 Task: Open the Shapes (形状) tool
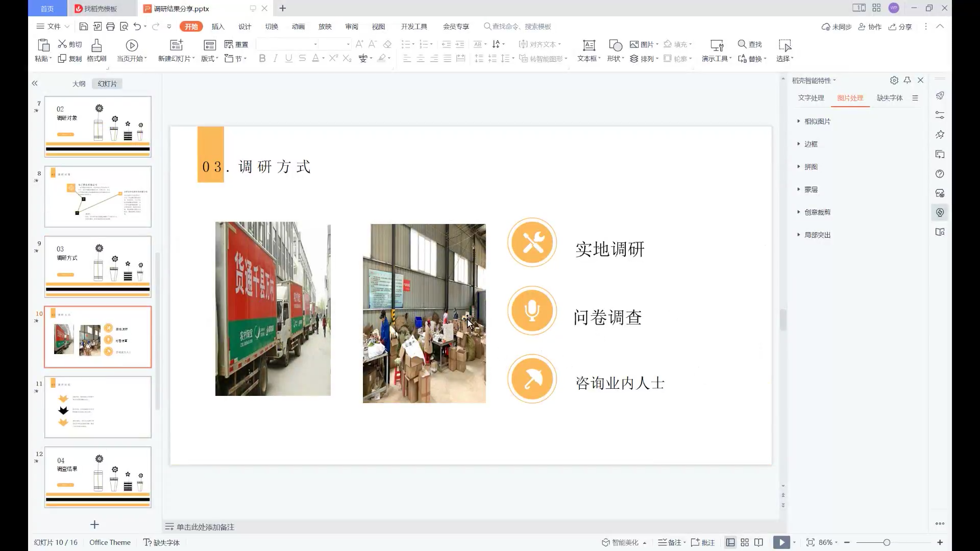pos(616,46)
